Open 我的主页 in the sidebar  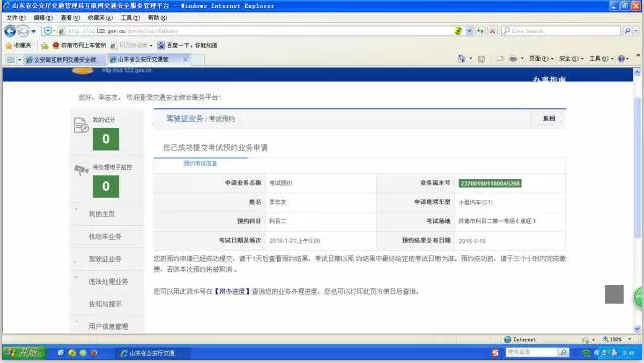point(102,214)
